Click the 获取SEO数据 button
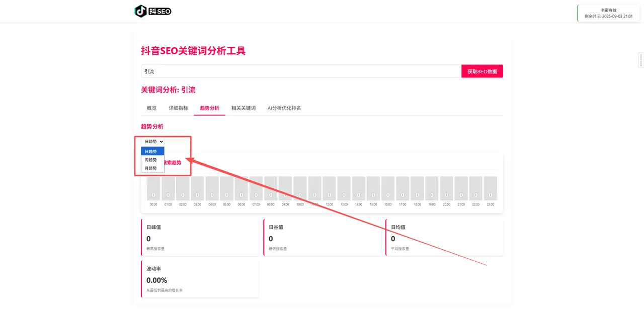The height and width of the screenshot is (319, 644). [482, 71]
